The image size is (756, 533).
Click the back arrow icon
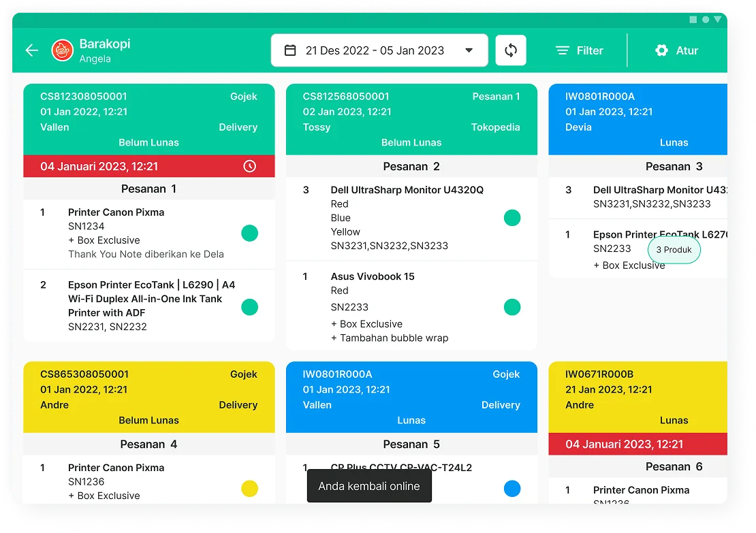31,50
